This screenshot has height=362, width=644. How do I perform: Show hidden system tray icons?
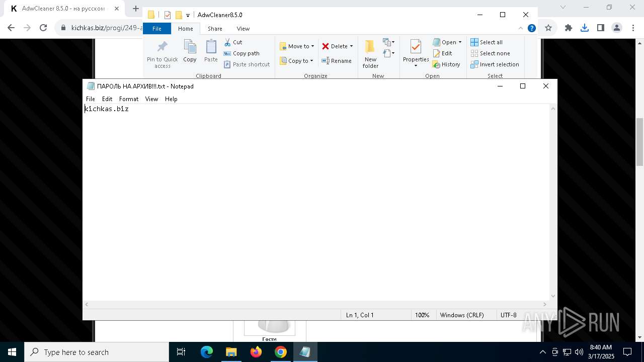coord(542,352)
